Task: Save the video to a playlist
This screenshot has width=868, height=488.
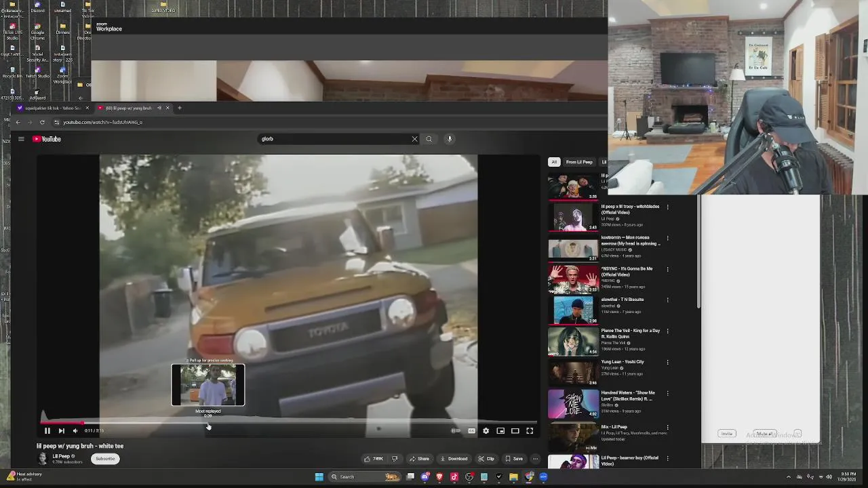Action: (514, 459)
